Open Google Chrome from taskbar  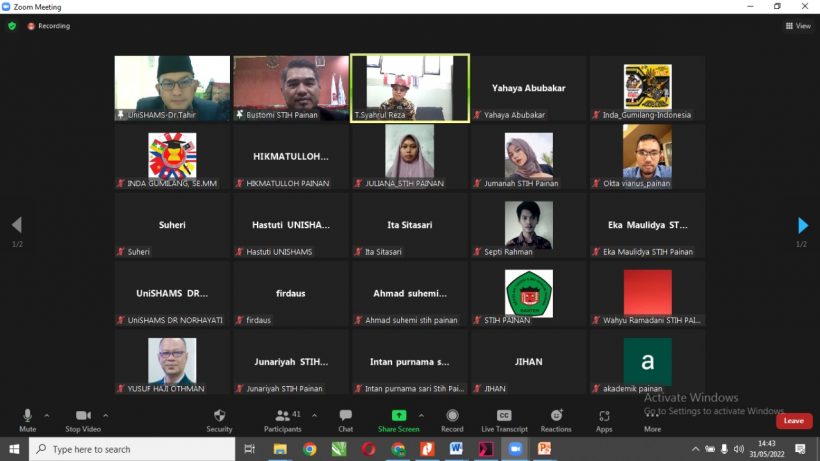pyautogui.click(x=310, y=449)
